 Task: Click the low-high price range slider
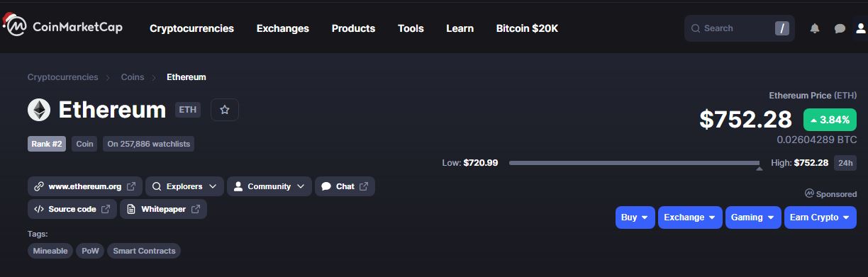[635, 163]
